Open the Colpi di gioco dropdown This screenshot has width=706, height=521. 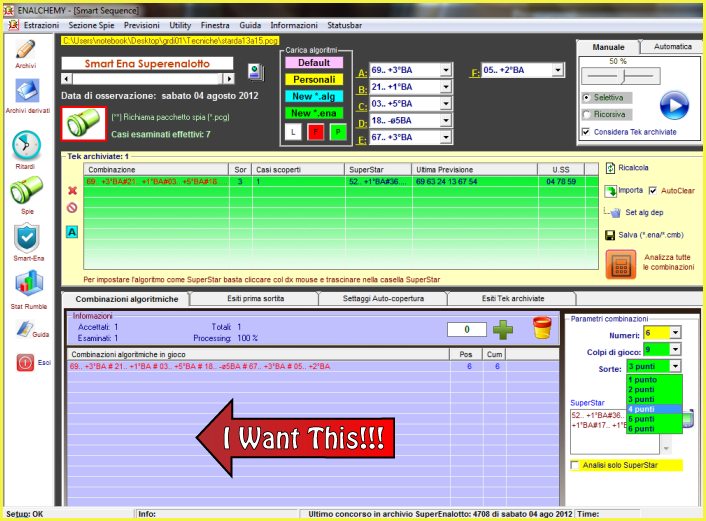(x=675, y=349)
